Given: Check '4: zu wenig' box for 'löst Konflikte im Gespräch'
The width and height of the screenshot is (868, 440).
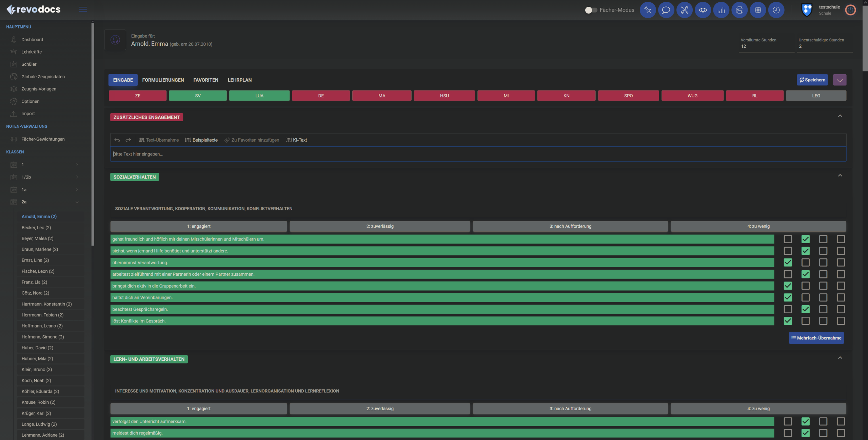Looking at the screenshot, I should point(841,321).
